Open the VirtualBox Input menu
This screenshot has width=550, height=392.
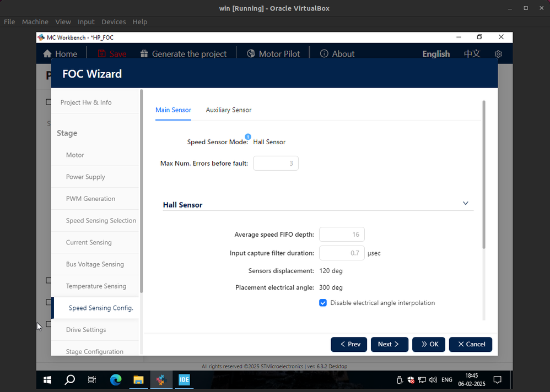pyautogui.click(x=86, y=21)
